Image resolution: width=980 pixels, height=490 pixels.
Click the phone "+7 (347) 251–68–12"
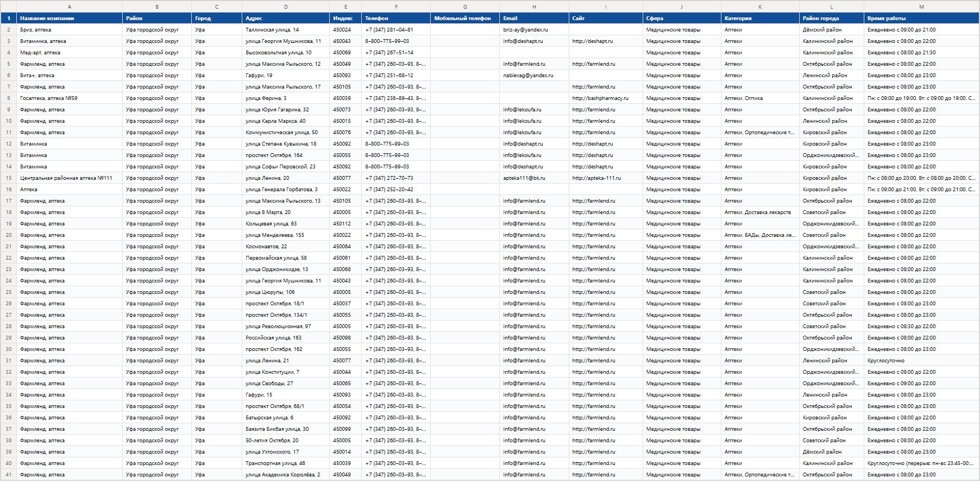[x=396, y=76]
